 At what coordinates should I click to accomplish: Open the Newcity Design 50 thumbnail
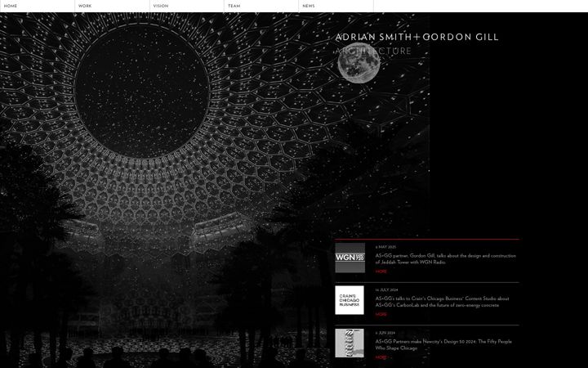[350, 343]
